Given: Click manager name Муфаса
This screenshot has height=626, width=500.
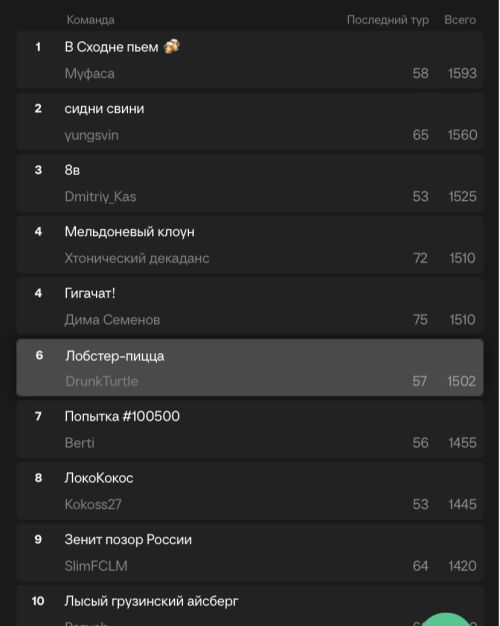Looking at the screenshot, I should click(x=90, y=73).
